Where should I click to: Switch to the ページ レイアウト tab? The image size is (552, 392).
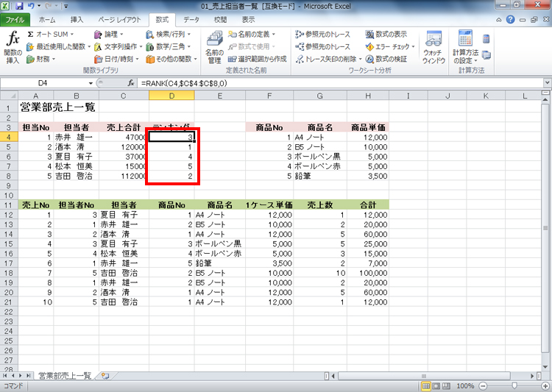click(119, 20)
